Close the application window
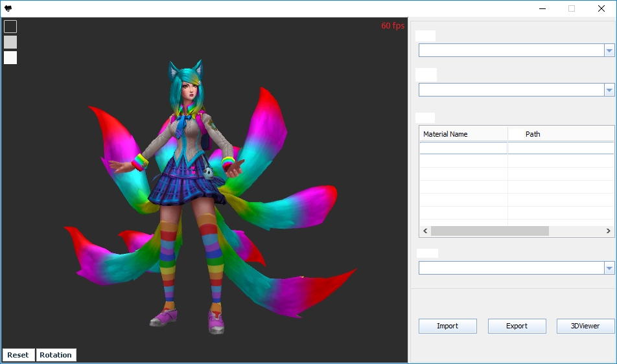Image resolution: width=617 pixels, height=364 pixels. coord(601,8)
